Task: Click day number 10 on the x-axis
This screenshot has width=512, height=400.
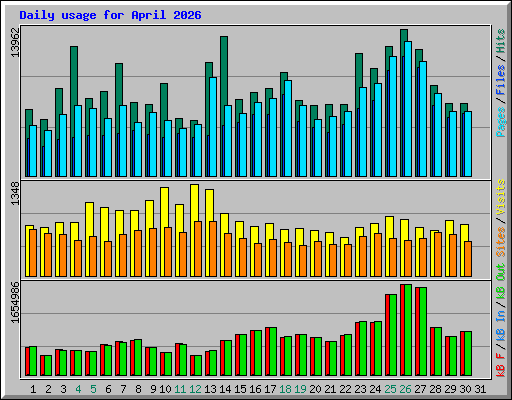Action: click(x=165, y=389)
